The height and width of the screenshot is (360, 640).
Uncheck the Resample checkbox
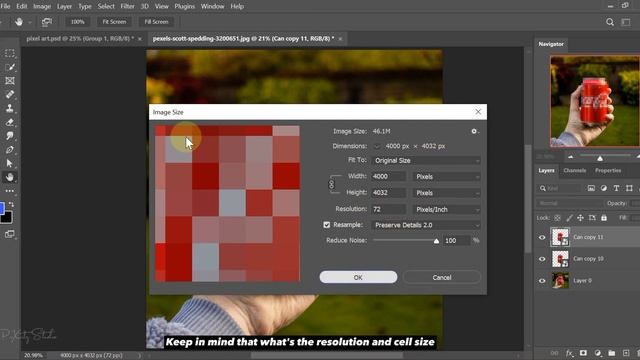[x=327, y=225]
